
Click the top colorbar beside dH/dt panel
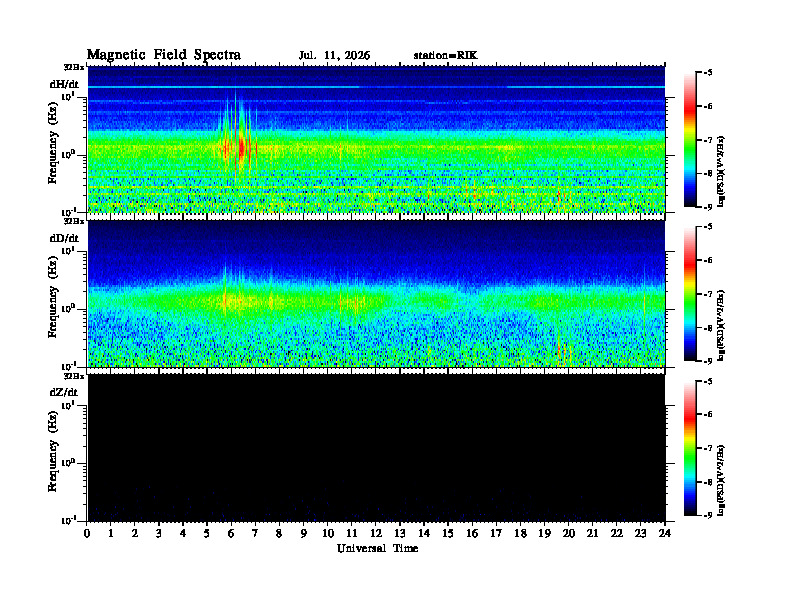pyautogui.click(x=690, y=139)
